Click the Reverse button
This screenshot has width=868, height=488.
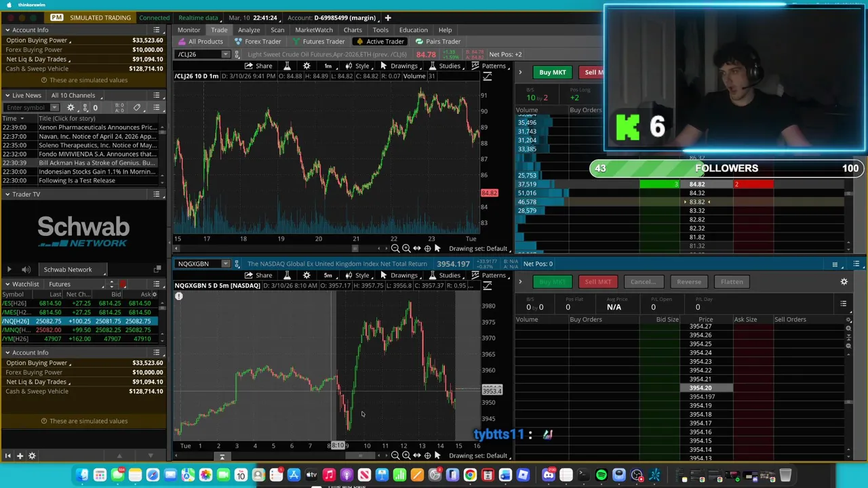(x=688, y=281)
